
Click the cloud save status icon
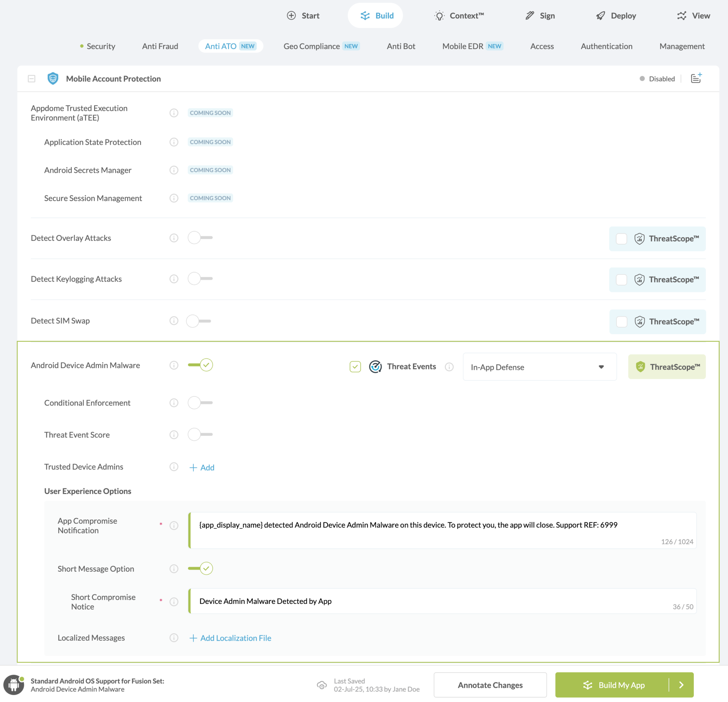[322, 685]
